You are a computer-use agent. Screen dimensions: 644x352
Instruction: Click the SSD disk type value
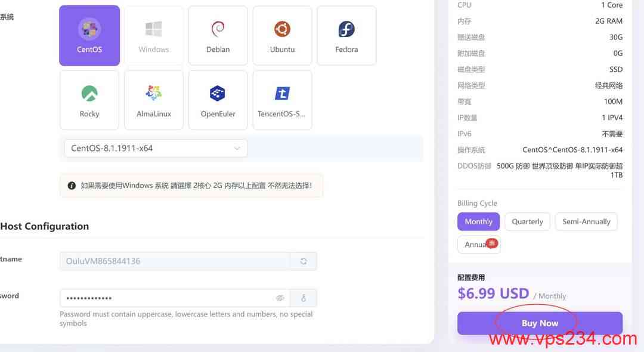pyautogui.click(x=616, y=69)
